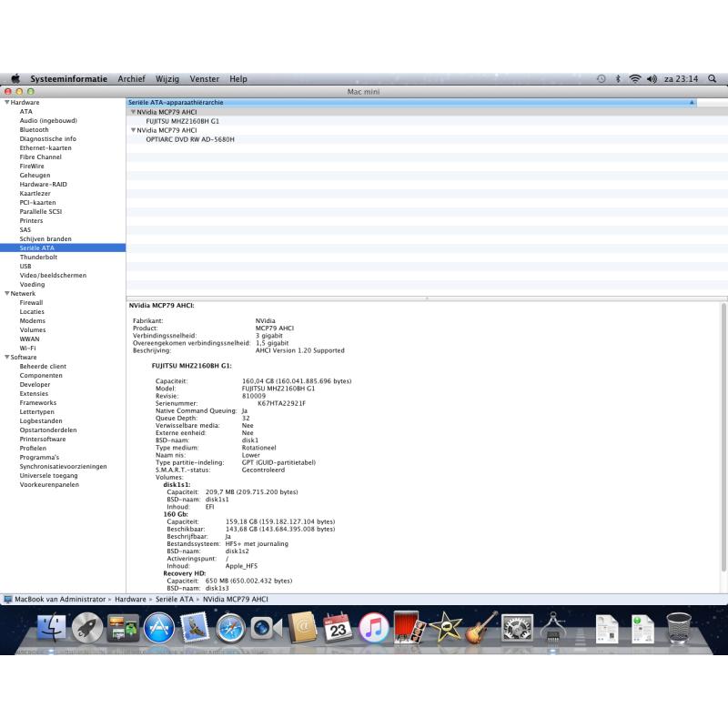
Task: Select Bluetooth in Hardware list
Action: tap(34, 129)
